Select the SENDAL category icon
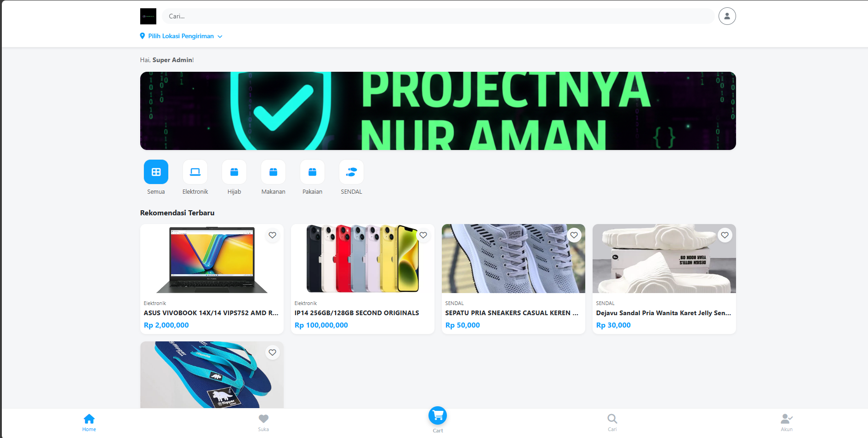 (351, 172)
